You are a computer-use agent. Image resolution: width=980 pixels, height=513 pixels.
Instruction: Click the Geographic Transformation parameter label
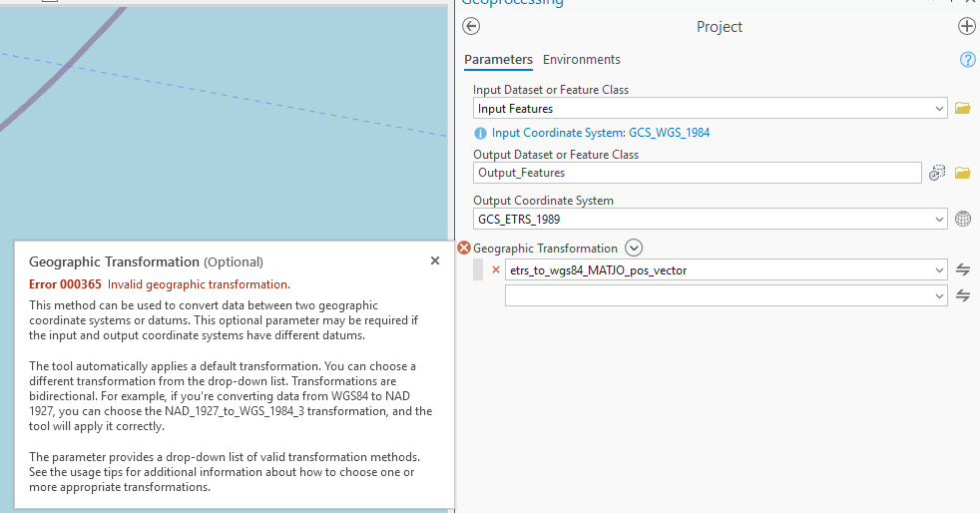[x=545, y=249]
